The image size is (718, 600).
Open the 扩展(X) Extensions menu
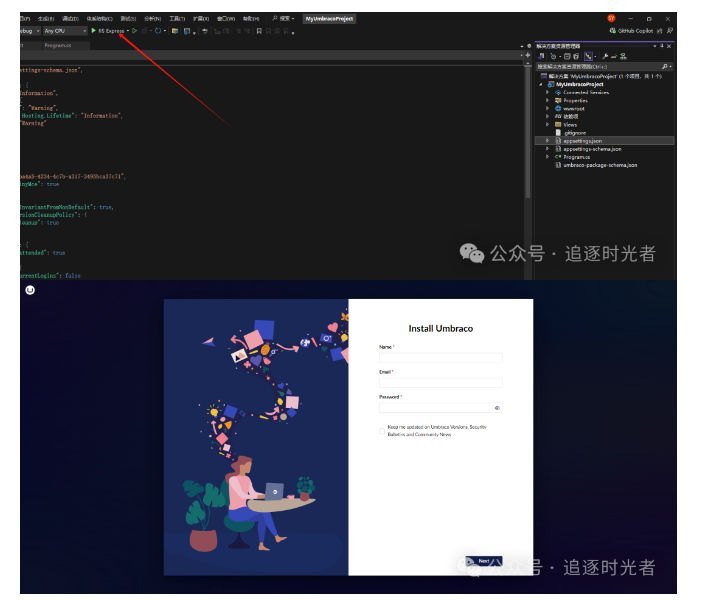pos(201,18)
